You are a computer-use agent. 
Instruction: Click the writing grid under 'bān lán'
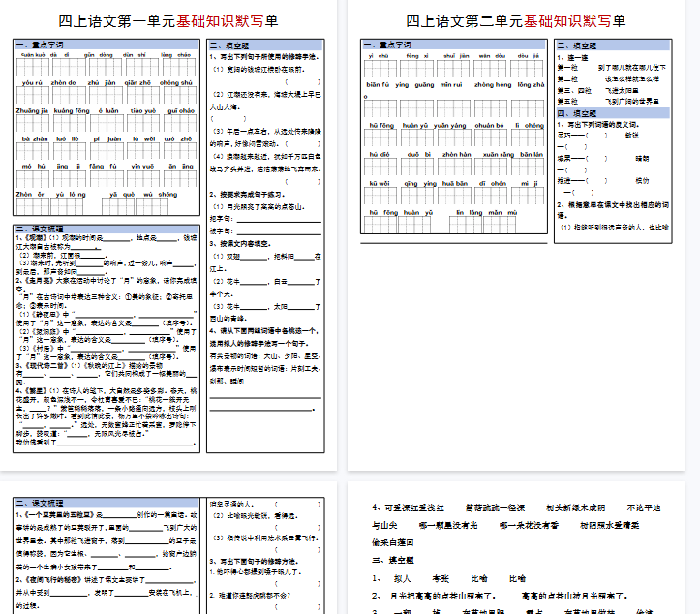click(x=528, y=167)
